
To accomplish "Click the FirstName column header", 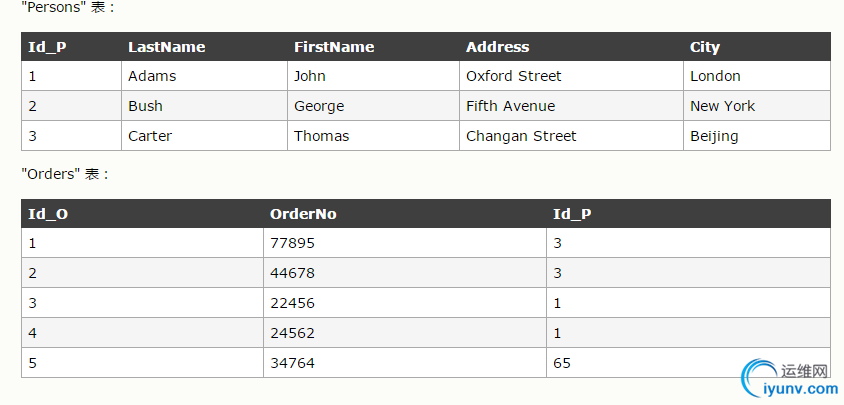I will coord(334,47).
